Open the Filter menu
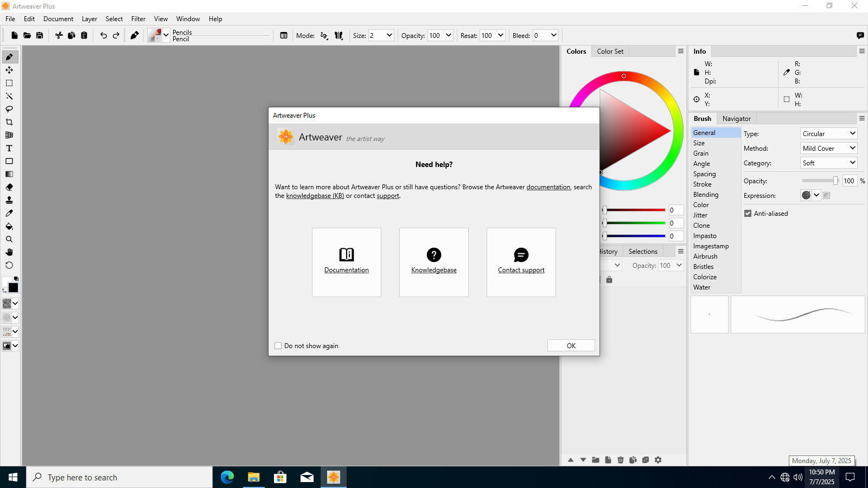Viewport: 868px width, 488px height. coord(138,19)
